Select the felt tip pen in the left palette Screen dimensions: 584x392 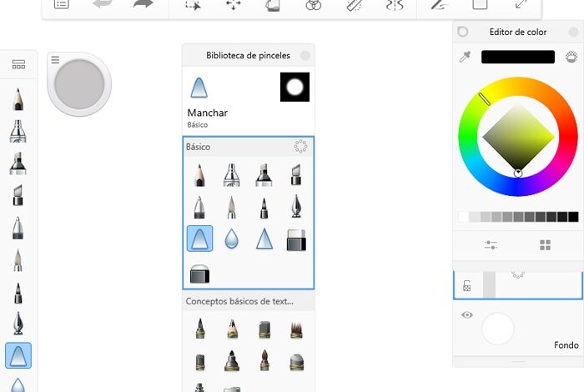(x=18, y=292)
